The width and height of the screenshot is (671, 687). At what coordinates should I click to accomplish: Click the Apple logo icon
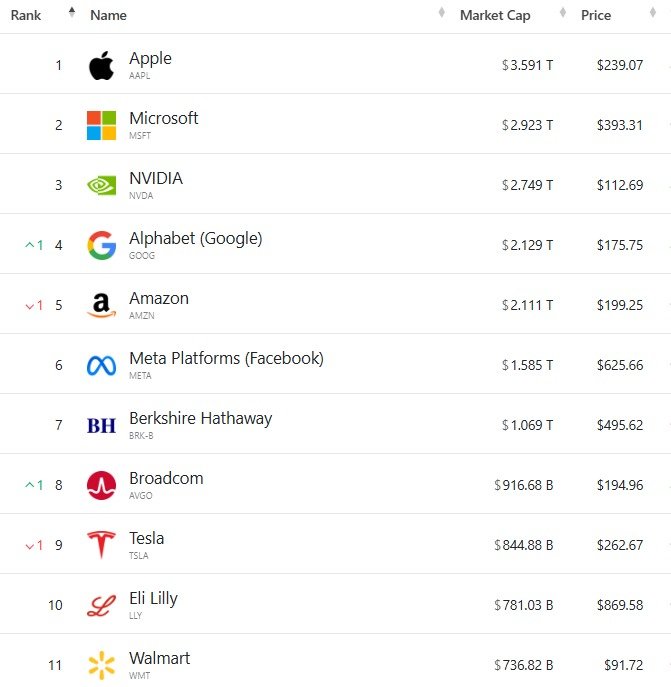(x=101, y=66)
